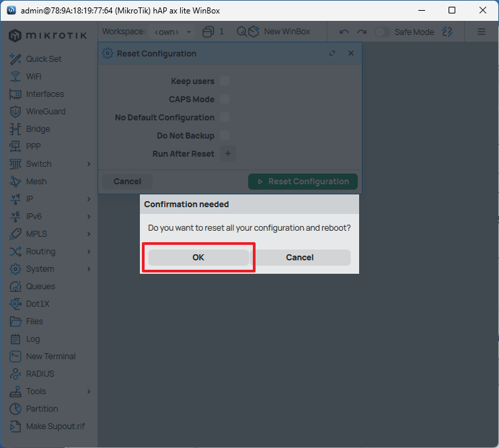The width and height of the screenshot is (499, 448).
Task: Click the undo arrow in toolbar
Action: tap(344, 32)
